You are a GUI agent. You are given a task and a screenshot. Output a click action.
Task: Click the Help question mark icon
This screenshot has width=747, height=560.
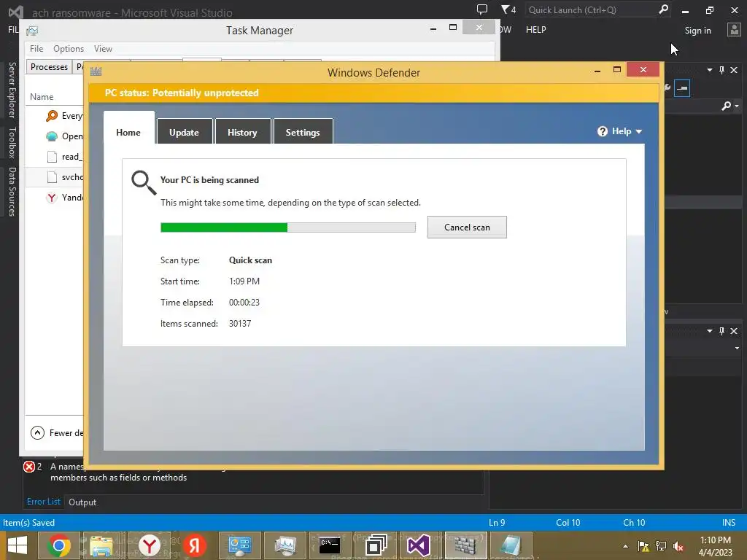pyautogui.click(x=602, y=131)
